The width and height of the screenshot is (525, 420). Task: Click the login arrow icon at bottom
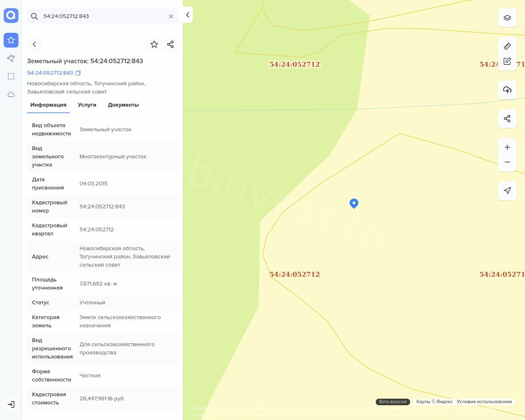click(11, 404)
